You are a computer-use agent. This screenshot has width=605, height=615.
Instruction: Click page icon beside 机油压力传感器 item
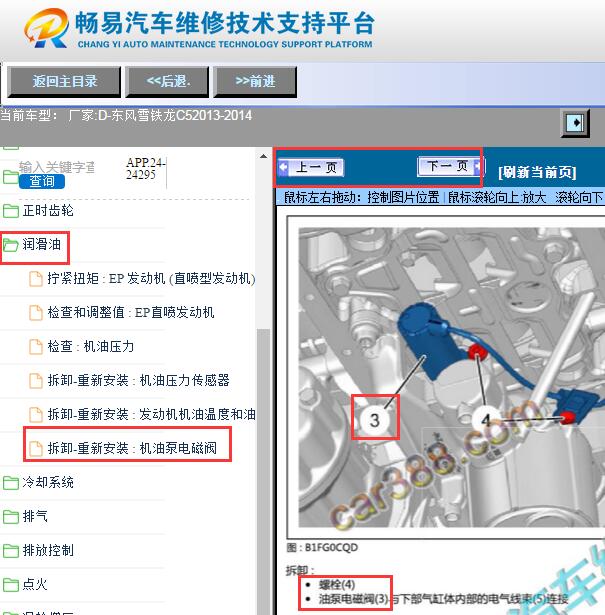tap(36, 381)
